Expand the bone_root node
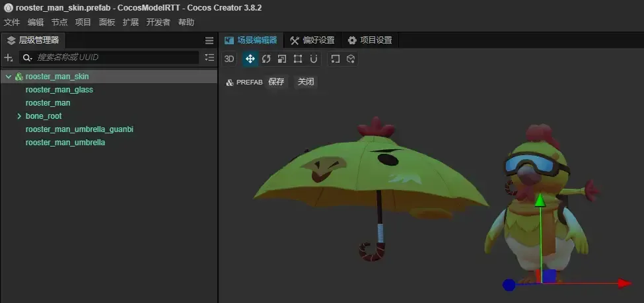Screen dimensions: 644x303 (19, 116)
